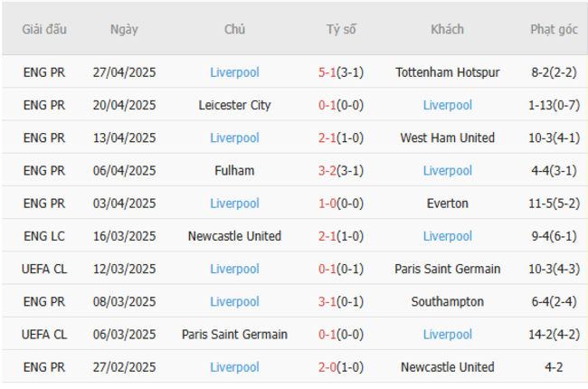Open the Everton team link
Screen dimensions: 588x389
coord(447,204)
